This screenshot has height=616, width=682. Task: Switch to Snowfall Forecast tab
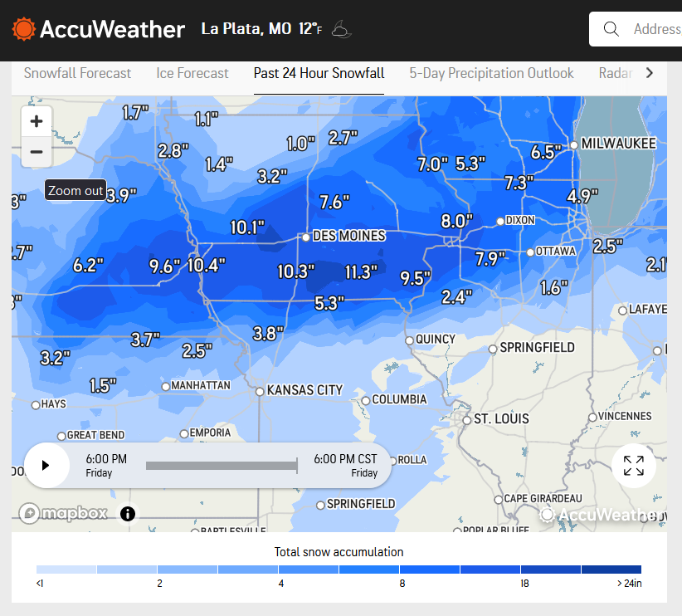tap(77, 73)
